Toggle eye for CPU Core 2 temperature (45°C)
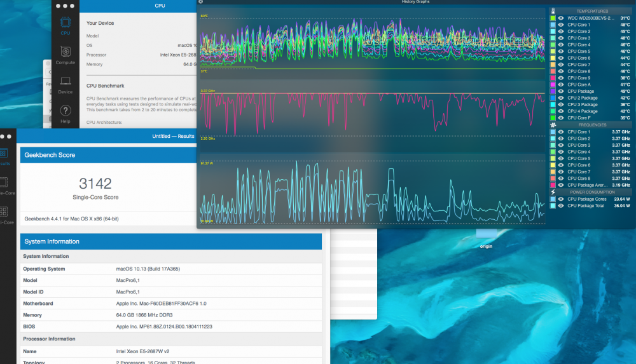Image resolution: width=636 pixels, height=364 pixels. pos(561,31)
